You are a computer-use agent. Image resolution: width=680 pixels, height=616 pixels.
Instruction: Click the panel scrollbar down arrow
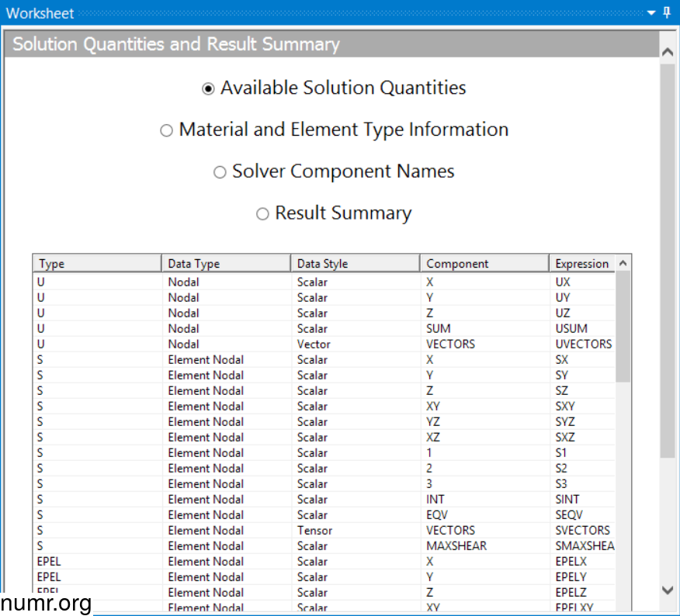tap(666, 590)
